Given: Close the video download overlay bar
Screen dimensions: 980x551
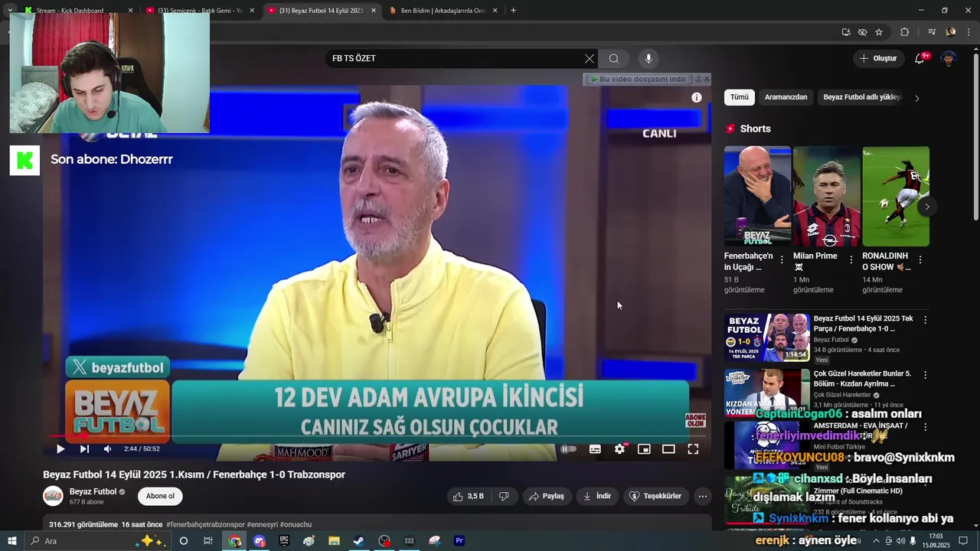Looking at the screenshot, I should click(x=707, y=79).
